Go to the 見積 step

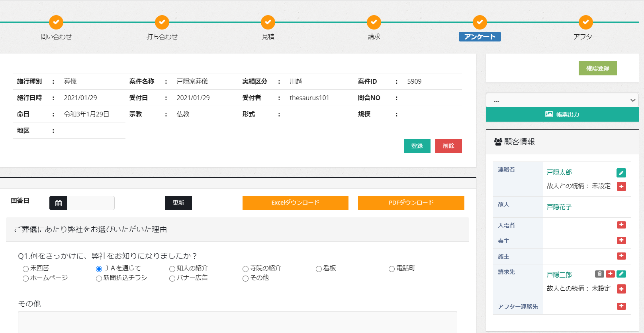pos(268,23)
